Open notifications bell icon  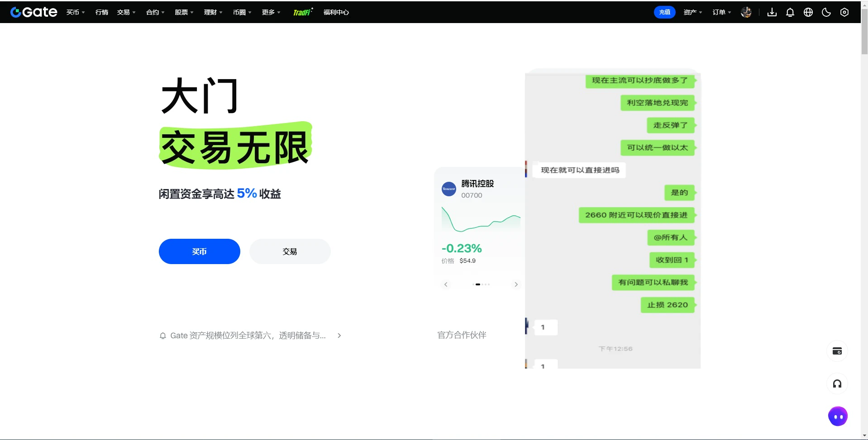pos(790,12)
